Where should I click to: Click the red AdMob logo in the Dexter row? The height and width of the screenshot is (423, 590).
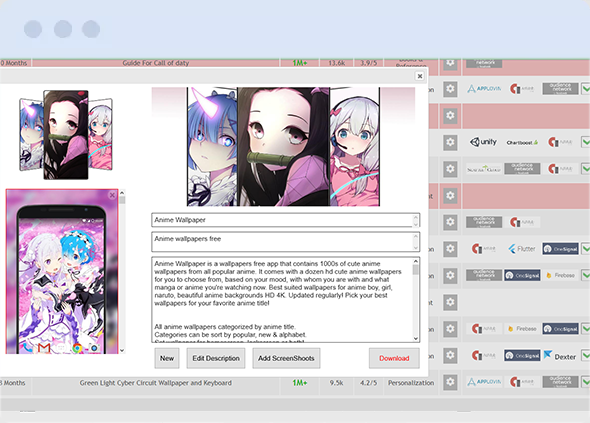coord(484,356)
